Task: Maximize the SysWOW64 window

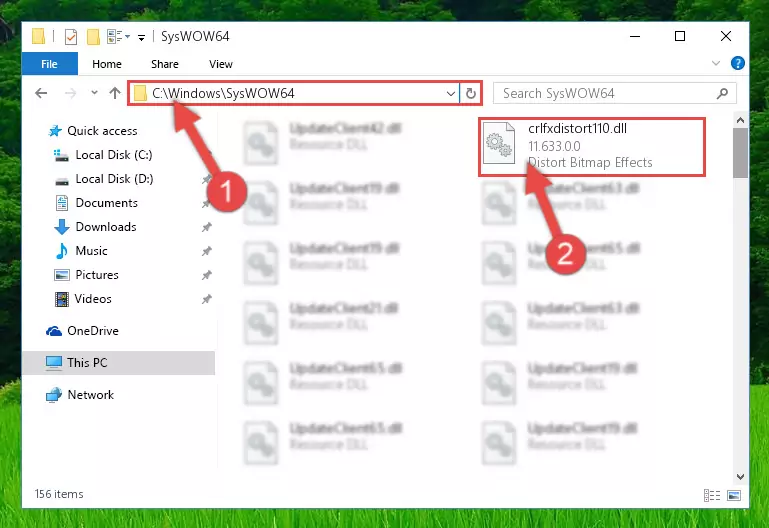Action: tap(680, 36)
